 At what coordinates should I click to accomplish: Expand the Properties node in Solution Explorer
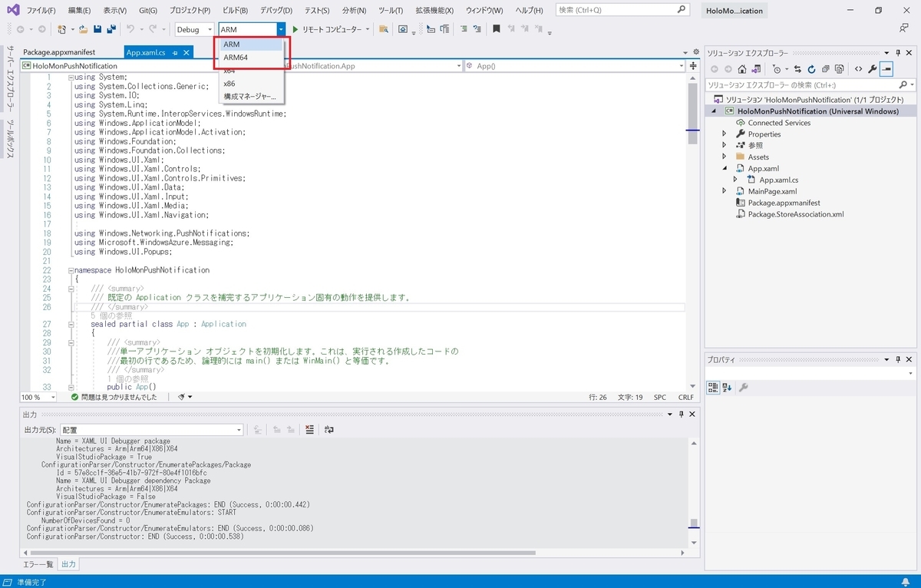click(x=724, y=134)
